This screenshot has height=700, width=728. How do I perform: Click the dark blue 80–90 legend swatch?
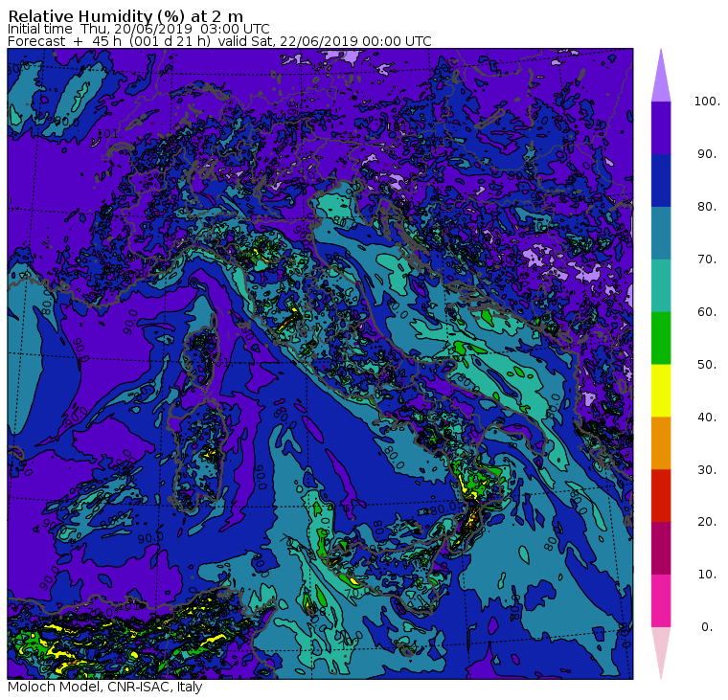[x=661, y=181]
